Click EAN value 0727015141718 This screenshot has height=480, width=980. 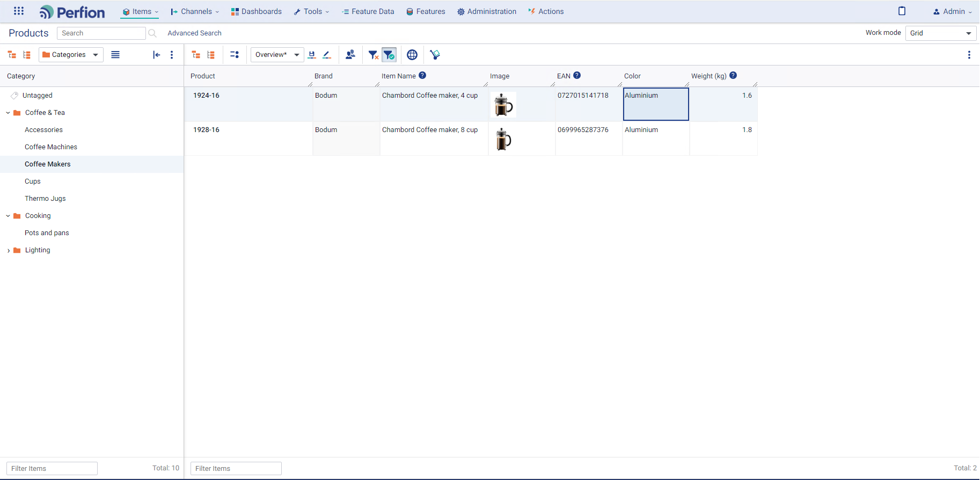click(583, 96)
